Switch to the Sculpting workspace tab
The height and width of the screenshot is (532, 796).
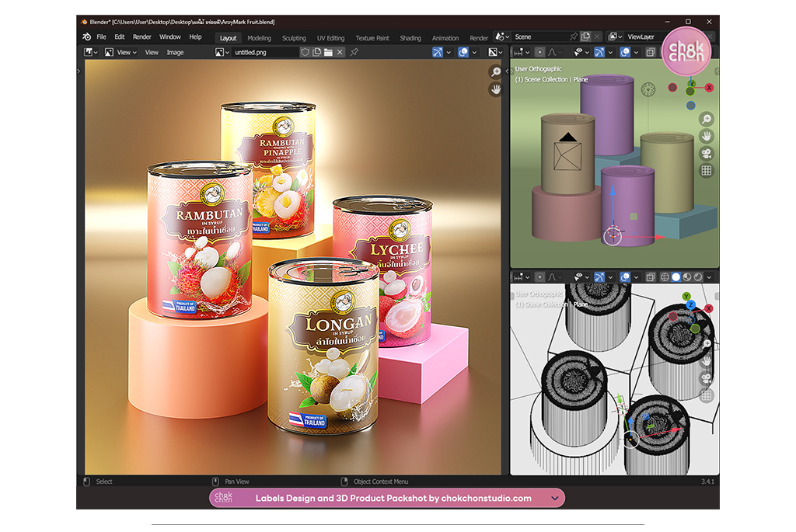click(x=294, y=38)
